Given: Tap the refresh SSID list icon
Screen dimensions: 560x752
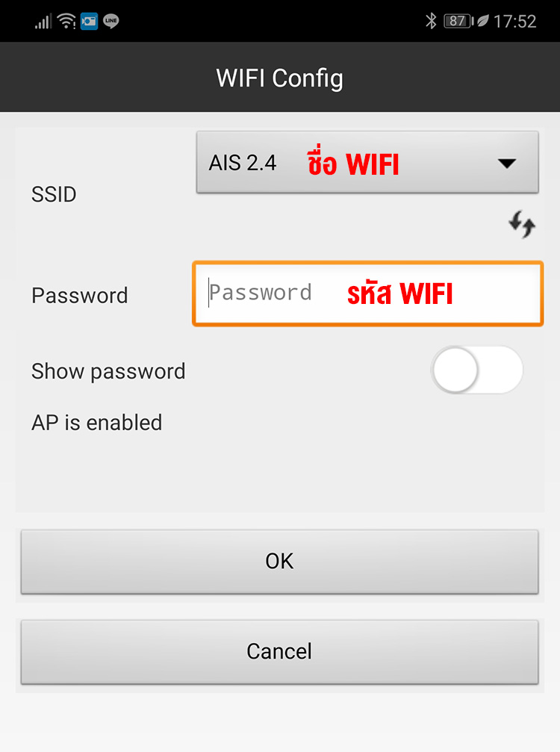Looking at the screenshot, I should pyautogui.click(x=522, y=224).
